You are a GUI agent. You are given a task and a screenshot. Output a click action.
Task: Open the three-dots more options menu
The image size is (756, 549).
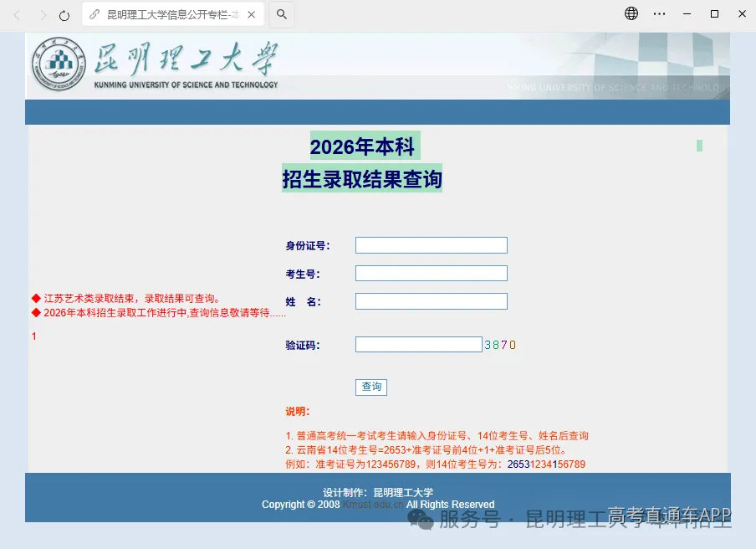tap(659, 14)
